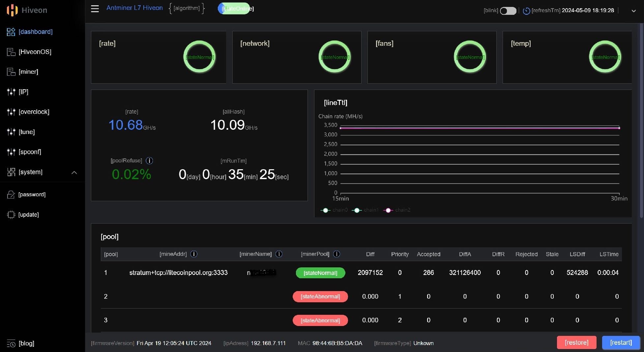This screenshot has width=644, height=352.
Task: Click the update chip icon
Action: point(11,215)
